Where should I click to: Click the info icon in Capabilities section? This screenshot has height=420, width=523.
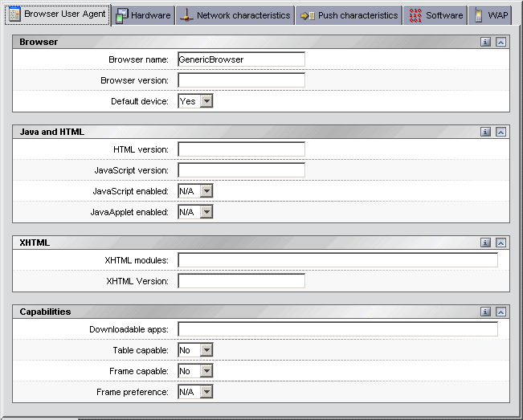click(485, 312)
